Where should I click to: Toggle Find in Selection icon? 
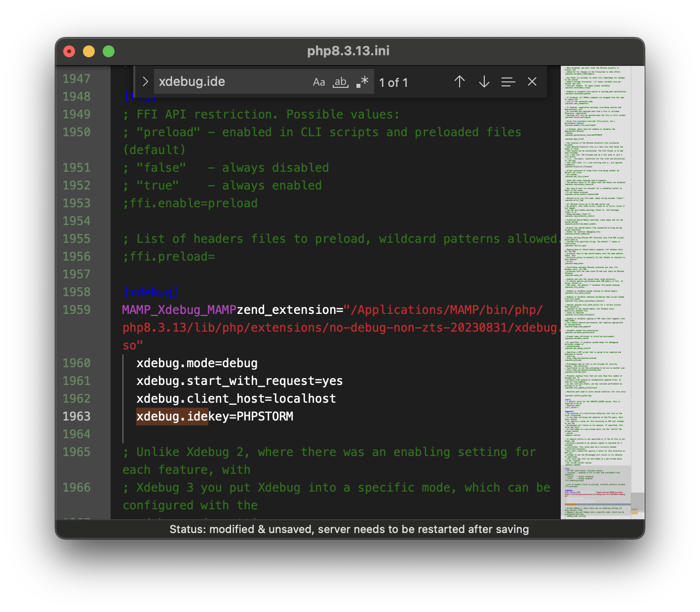point(508,82)
